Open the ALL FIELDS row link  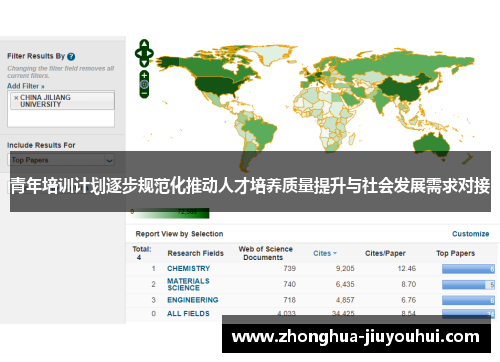tap(188, 314)
